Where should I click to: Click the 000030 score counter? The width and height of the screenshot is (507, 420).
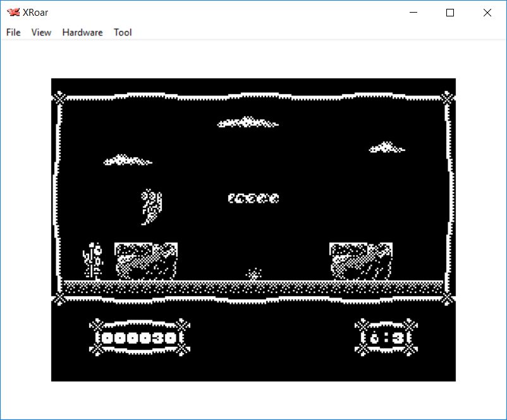click(x=139, y=338)
